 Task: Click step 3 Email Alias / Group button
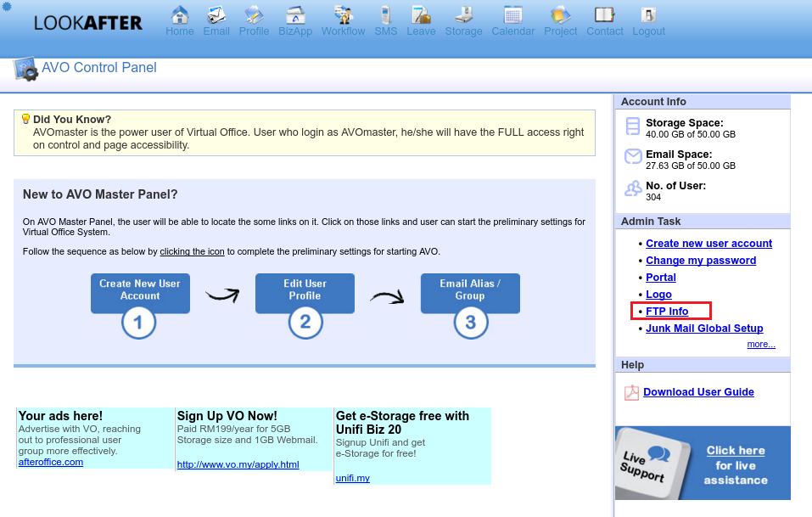470,306
